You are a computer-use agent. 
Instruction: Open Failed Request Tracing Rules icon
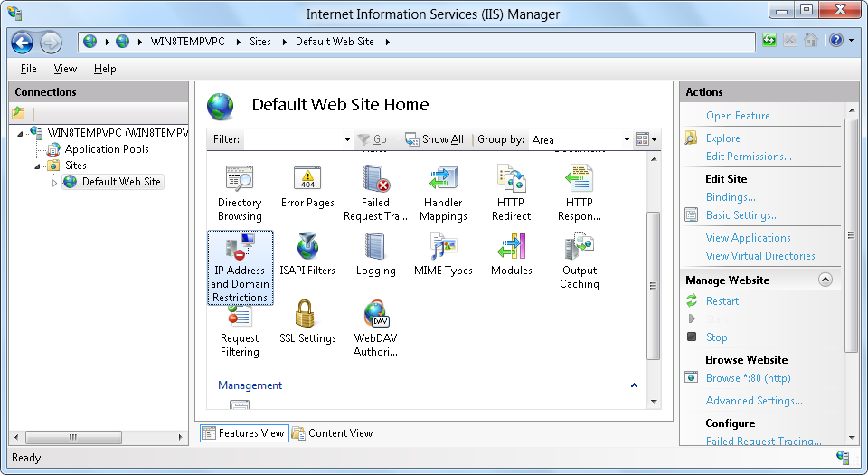pyautogui.click(x=375, y=194)
